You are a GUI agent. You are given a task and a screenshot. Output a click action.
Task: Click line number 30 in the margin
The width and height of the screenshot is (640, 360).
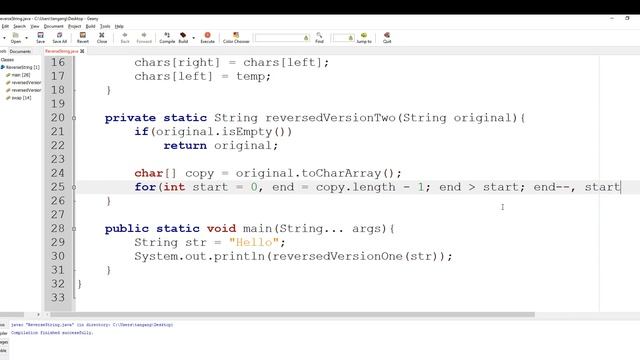click(58, 256)
